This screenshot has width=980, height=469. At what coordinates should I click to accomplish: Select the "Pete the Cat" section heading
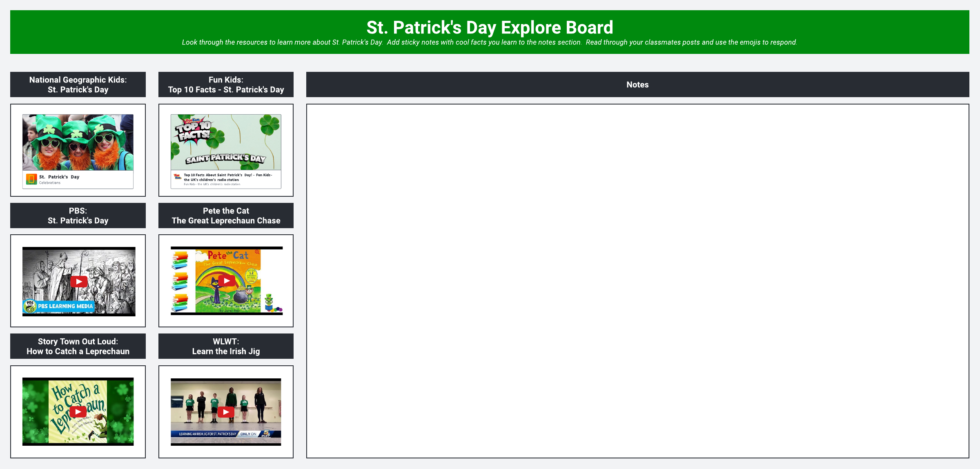point(226,216)
